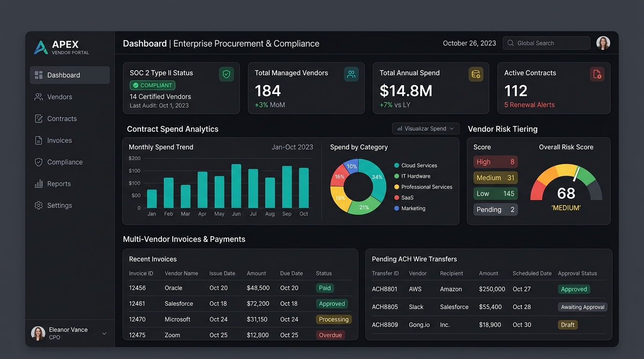
Task: Click the Jun bar in Monthly Spend Trend
Action: tap(236, 186)
